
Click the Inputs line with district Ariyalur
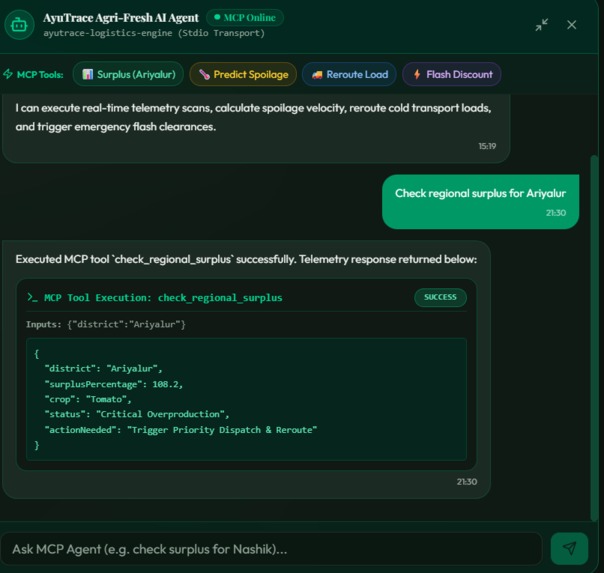(x=106, y=324)
